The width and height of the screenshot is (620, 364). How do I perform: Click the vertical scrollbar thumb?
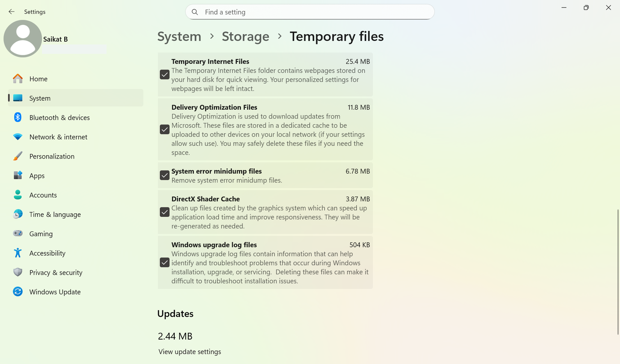click(618, 272)
